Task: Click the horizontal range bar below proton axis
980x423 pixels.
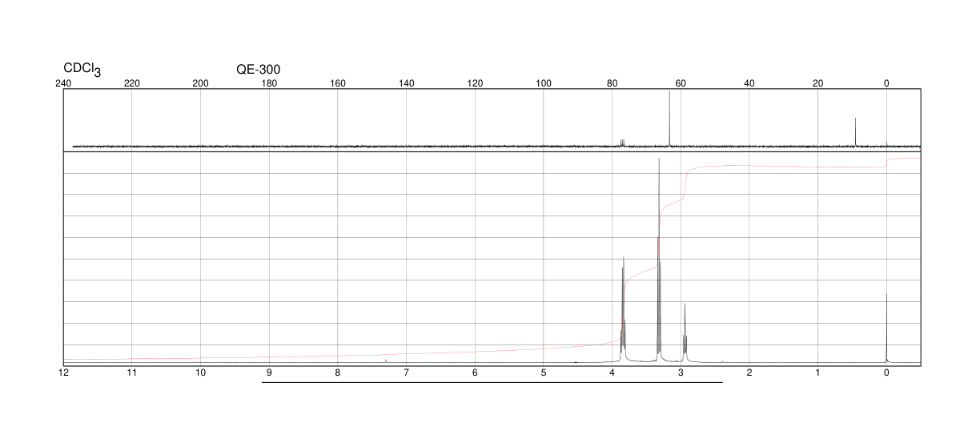Action: (492, 382)
